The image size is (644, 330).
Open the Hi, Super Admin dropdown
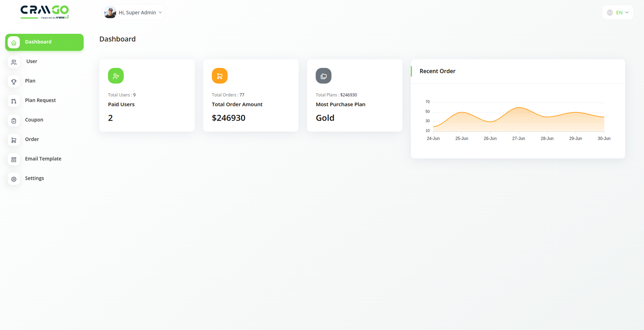pyautogui.click(x=134, y=12)
